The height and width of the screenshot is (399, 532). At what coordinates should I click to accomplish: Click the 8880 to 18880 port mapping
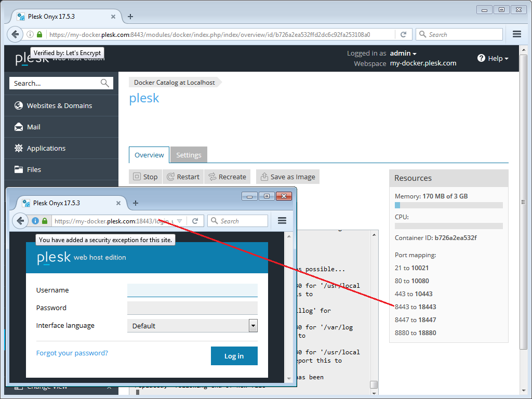click(415, 333)
